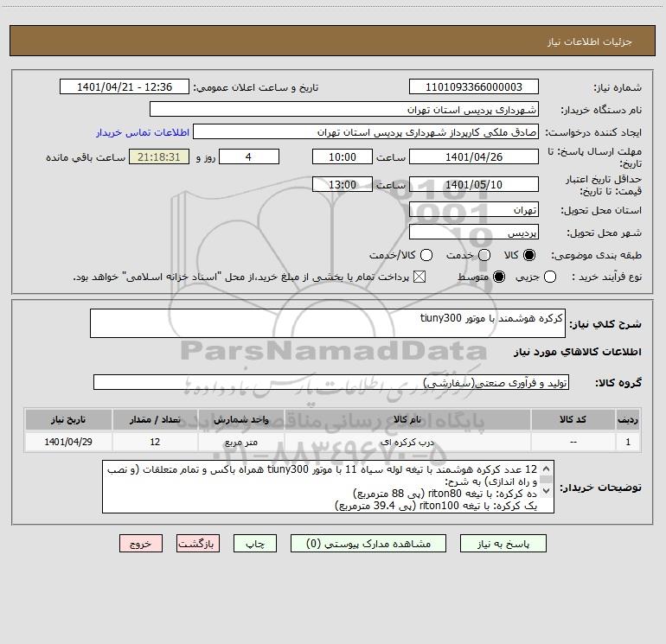Click the گروه کالا field
Screen dimensions: 666x644
(331, 382)
